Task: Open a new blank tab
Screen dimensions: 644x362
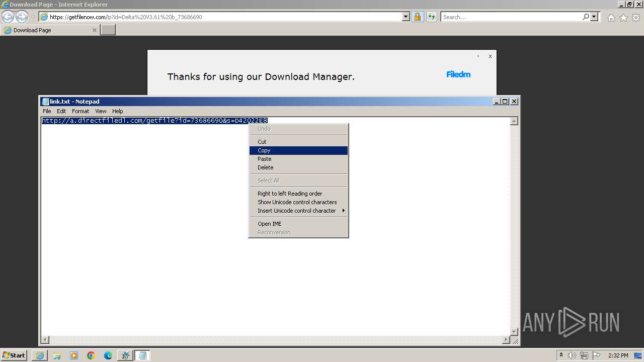Action: point(108,30)
